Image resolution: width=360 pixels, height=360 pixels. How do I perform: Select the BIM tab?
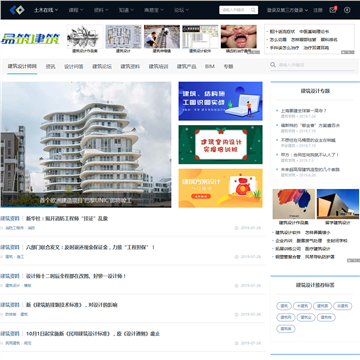click(210, 66)
